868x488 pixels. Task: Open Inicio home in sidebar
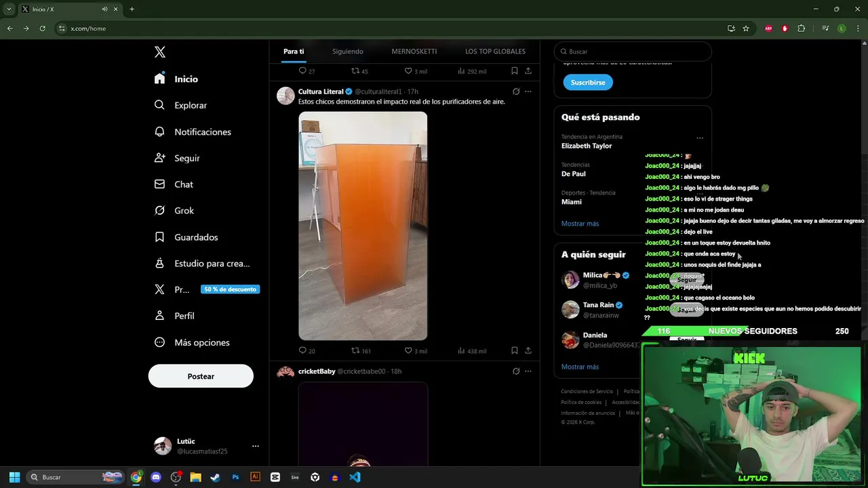(176, 79)
